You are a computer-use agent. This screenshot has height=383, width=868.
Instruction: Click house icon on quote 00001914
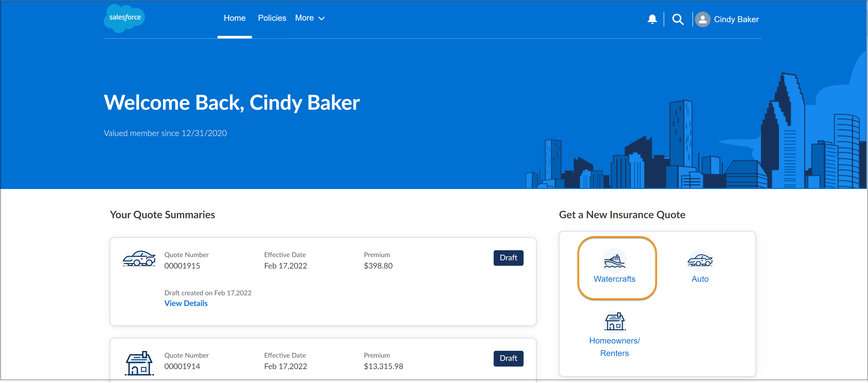click(139, 363)
